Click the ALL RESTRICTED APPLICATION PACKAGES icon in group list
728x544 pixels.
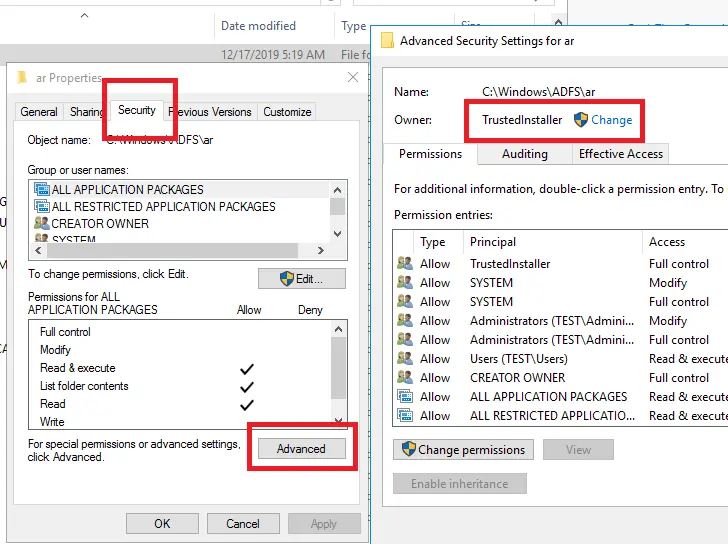[x=42, y=206]
